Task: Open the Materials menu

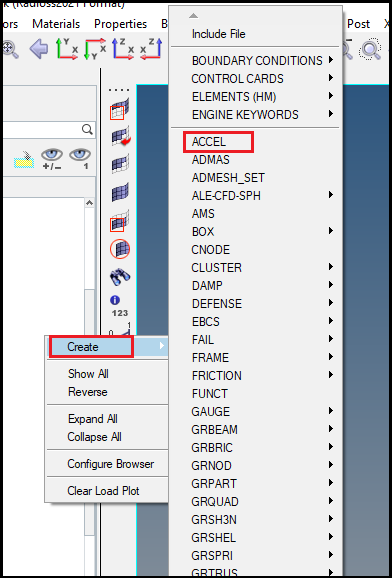Action: 56,24
